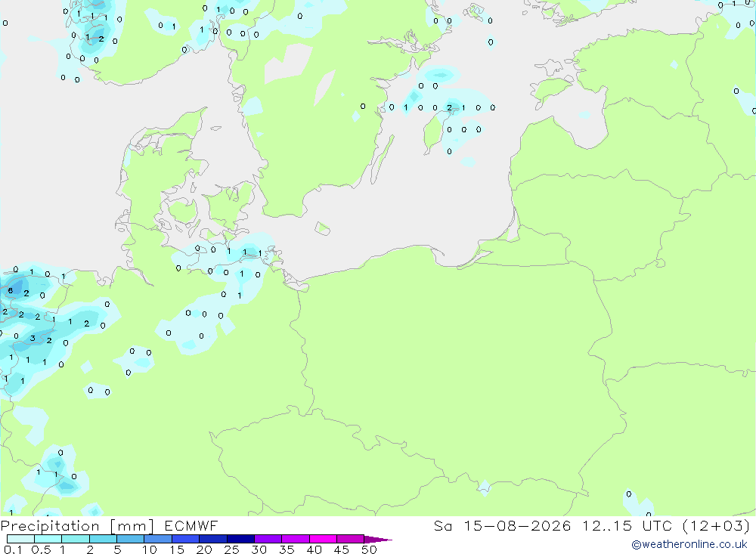756x554 pixels.
Task: Click the legend scale label '50'
Action: [x=369, y=549]
